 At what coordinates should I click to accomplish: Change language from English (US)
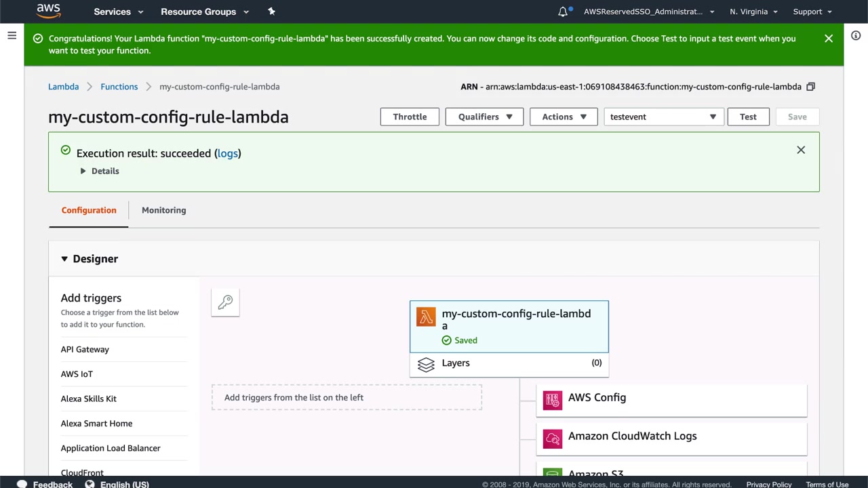click(125, 484)
